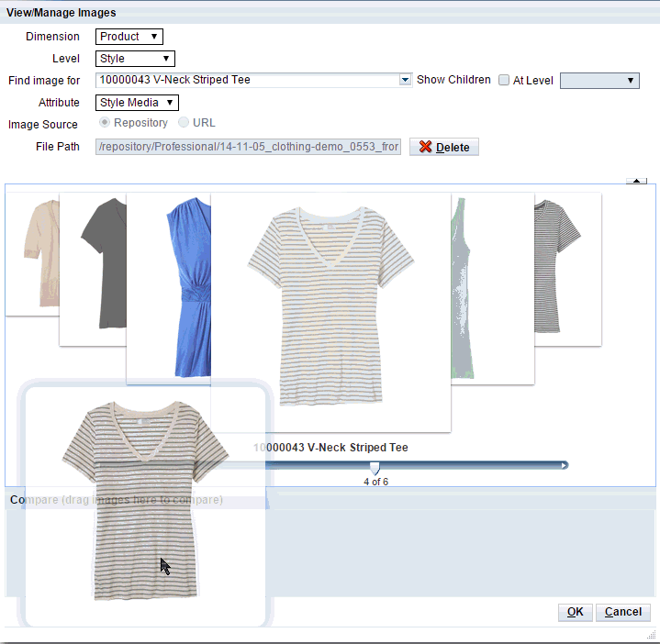Click the Find image for text field
660x644 pixels.
coord(248,80)
